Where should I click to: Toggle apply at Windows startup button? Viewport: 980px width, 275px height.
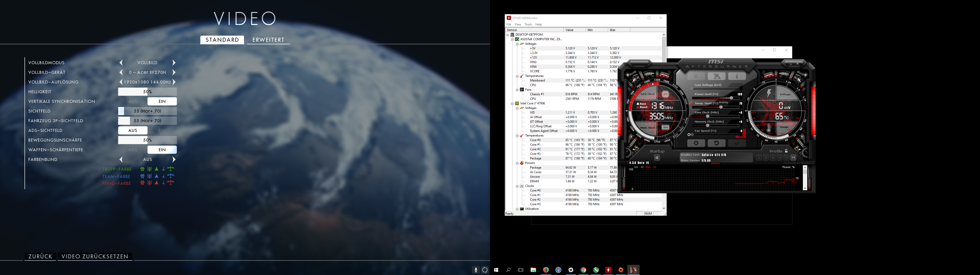[657, 158]
